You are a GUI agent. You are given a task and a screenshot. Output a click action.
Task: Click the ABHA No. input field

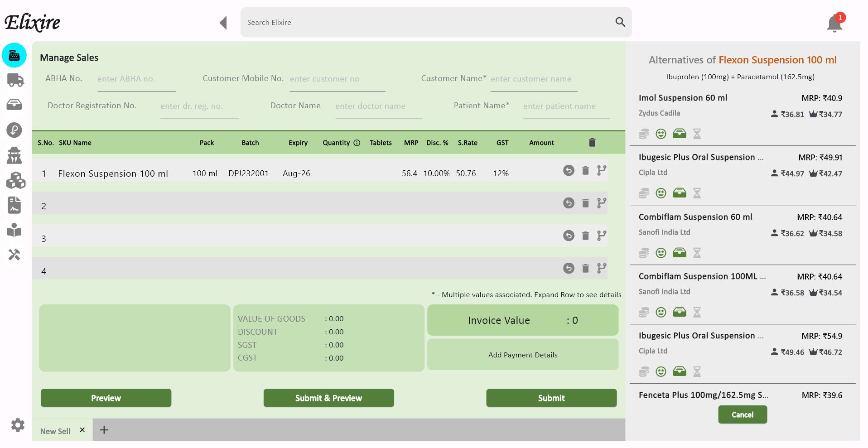[136, 79]
